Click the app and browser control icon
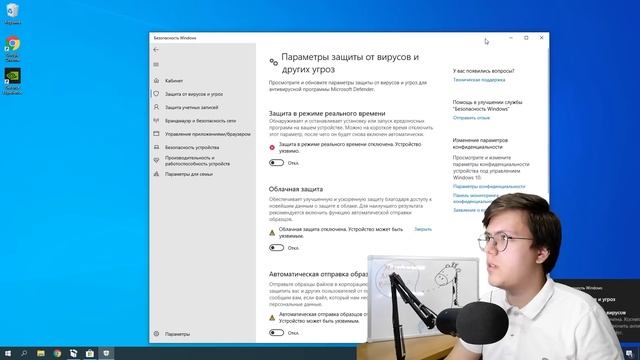Image resolution: width=640 pixels, height=360 pixels. coord(156,133)
